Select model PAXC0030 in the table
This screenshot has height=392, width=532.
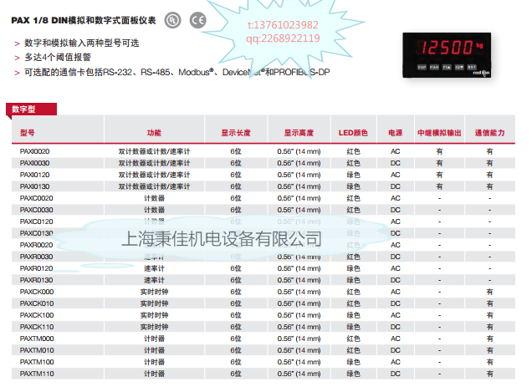[x=36, y=210]
